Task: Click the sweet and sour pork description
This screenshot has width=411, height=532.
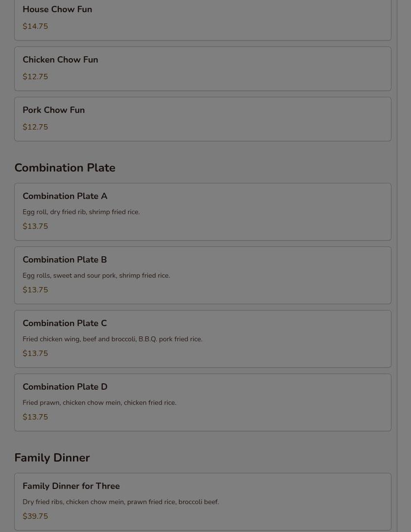Action: pos(96,276)
